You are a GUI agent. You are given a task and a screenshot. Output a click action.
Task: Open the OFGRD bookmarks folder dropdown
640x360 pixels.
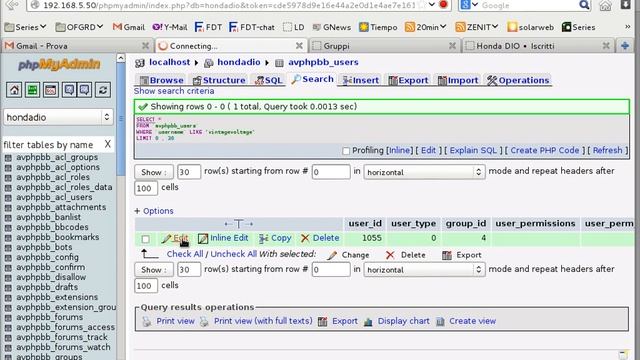[x=79, y=27]
